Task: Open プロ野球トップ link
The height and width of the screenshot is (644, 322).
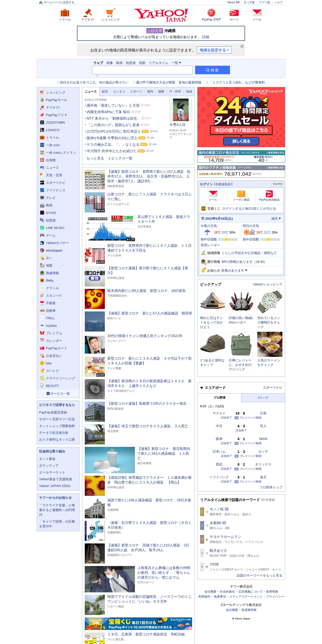Action: [271, 487]
